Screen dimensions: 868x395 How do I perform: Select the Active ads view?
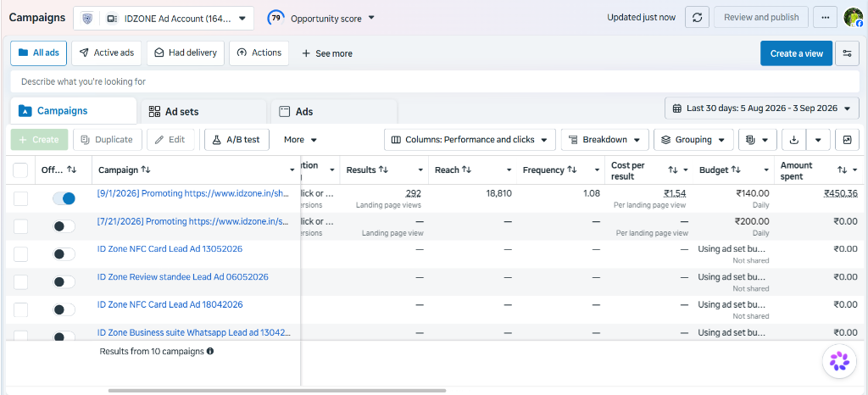pos(107,53)
